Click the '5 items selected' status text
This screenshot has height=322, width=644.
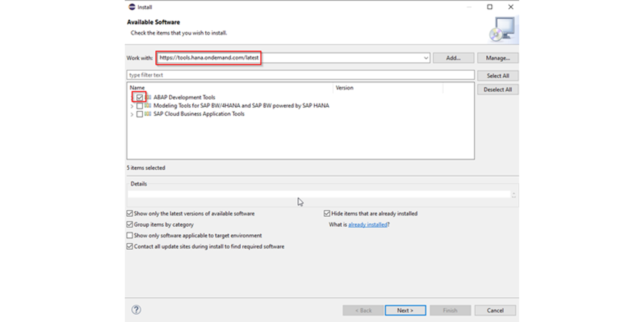pos(146,168)
